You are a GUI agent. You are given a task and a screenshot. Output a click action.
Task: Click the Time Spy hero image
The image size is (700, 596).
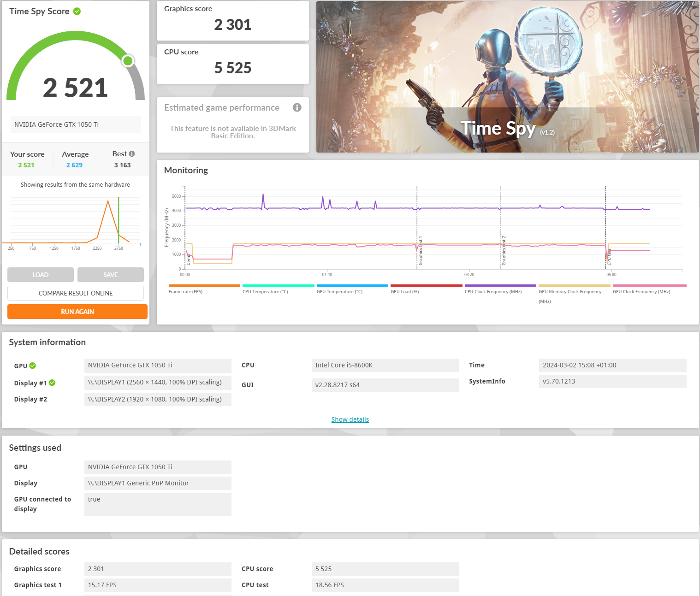(508, 77)
